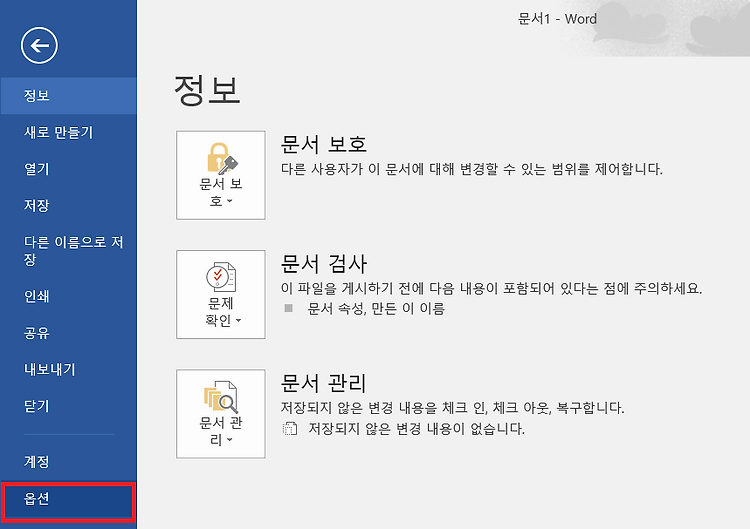This screenshot has width=750, height=529.
Task: Click text '문서 속성, 만든 이 이름'
Action: pos(376,309)
